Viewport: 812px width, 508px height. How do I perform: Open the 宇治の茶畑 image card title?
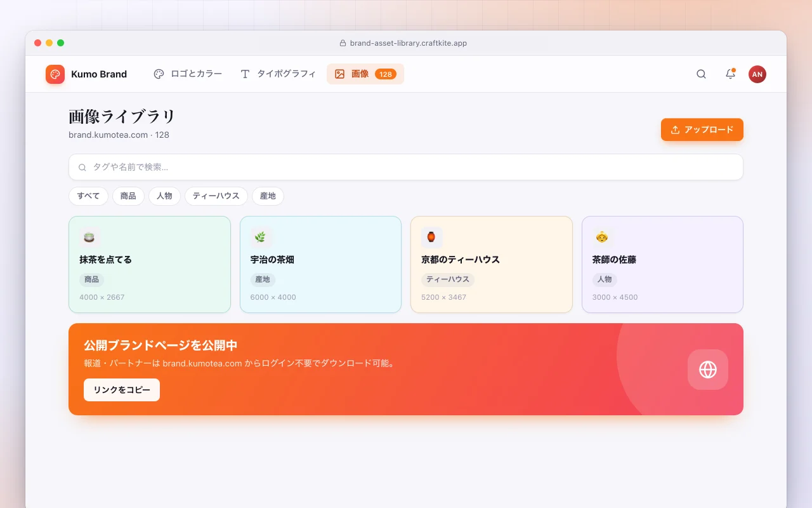tap(272, 260)
